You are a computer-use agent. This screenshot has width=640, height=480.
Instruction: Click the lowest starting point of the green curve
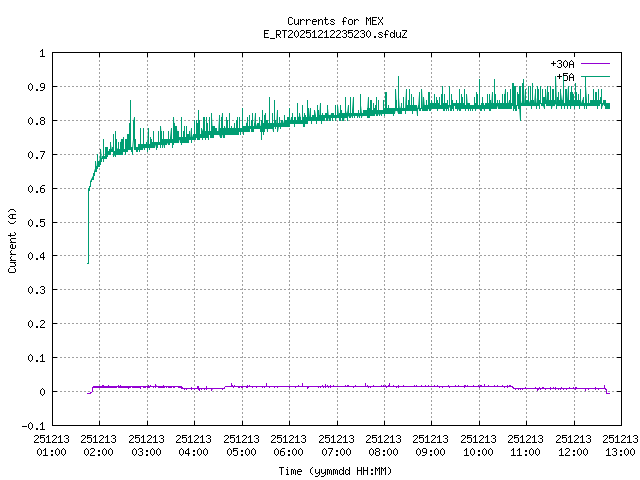(88, 263)
